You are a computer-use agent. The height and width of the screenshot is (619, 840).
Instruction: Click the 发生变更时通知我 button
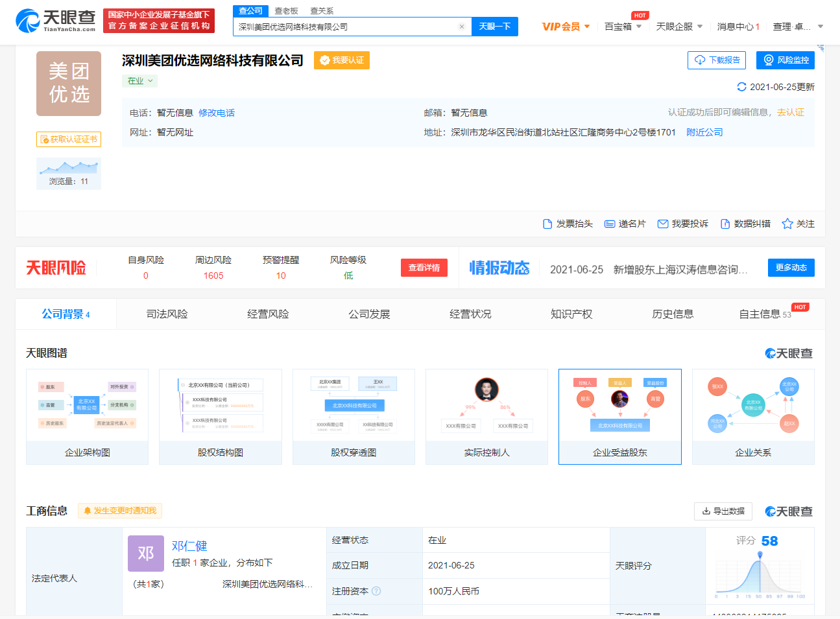tap(120, 511)
